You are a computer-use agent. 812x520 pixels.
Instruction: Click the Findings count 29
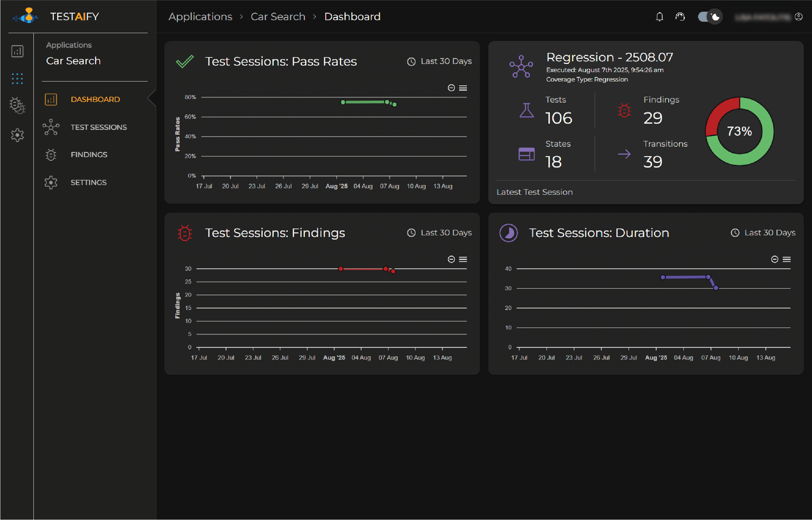[653, 118]
